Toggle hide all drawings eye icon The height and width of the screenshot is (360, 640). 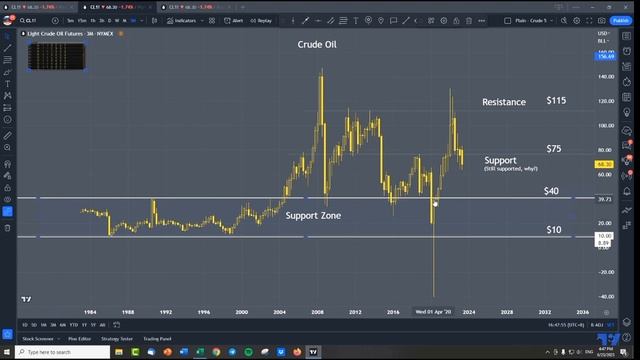click(x=7, y=200)
